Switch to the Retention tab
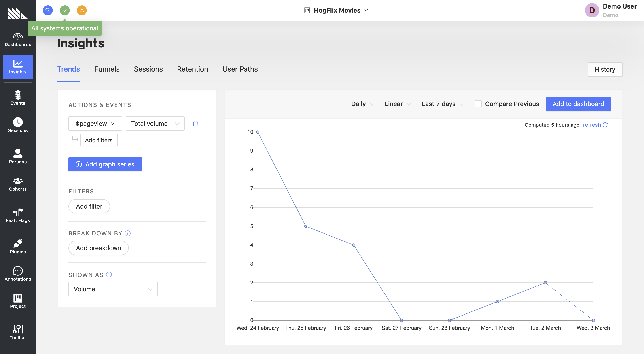Image resolution: width=644 pixels, height=354 pixels. [193, 69]
